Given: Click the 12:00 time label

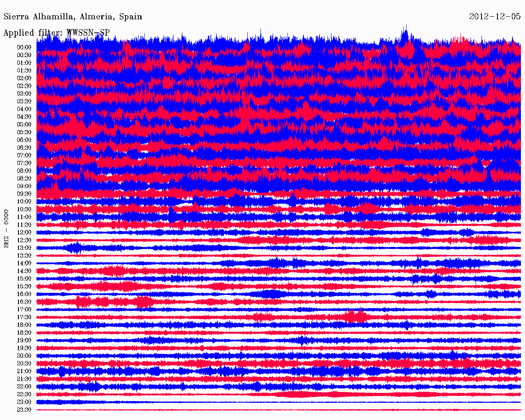Looking at the screenshot, I should point(24,233).
